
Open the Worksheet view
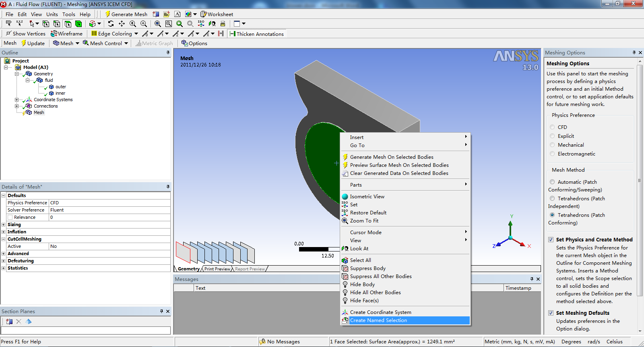click(x=217, y=14)
